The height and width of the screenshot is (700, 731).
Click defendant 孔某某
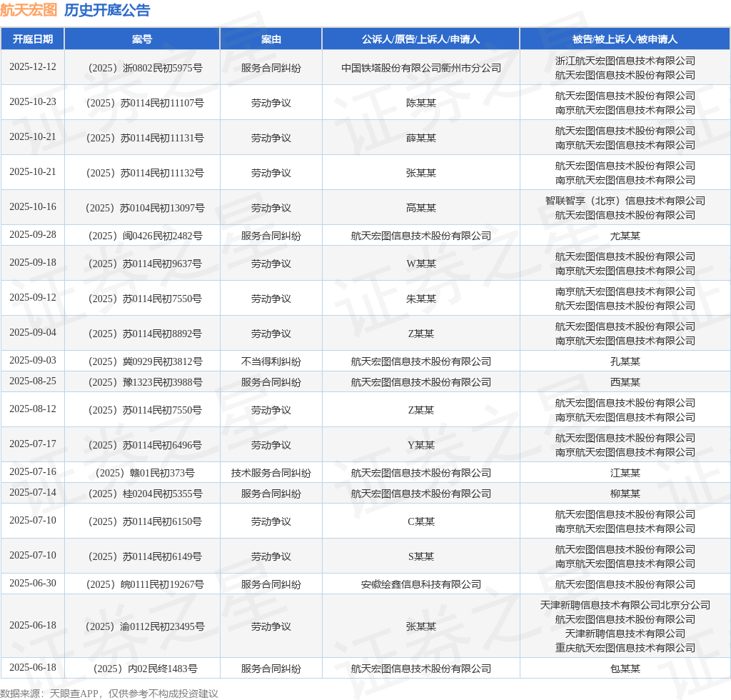pyautogui.click(x=625, y=362)
